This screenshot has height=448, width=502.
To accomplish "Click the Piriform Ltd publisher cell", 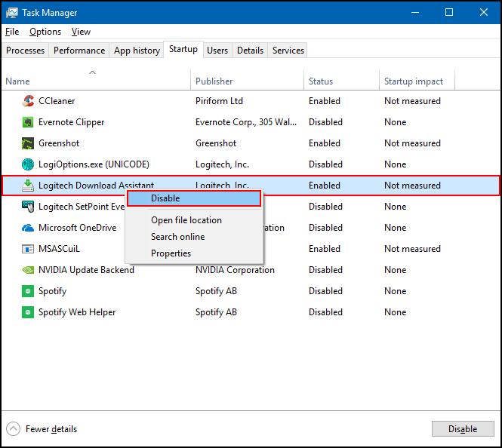I will [x=220, y=101].
